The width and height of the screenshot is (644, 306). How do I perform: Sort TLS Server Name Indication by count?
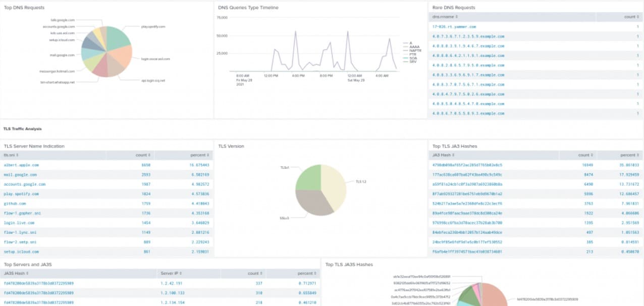pos(143,155)
